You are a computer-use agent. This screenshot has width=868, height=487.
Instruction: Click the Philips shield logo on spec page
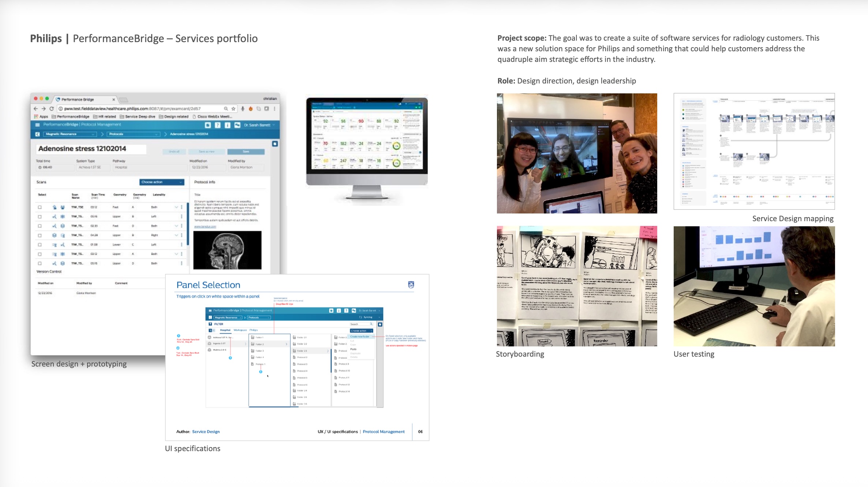[x=411, y=285]
